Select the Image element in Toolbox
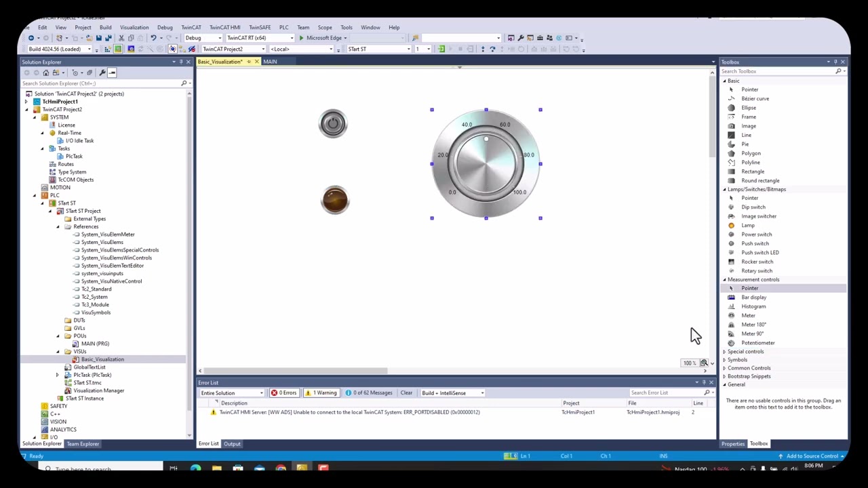 [748, 126]
